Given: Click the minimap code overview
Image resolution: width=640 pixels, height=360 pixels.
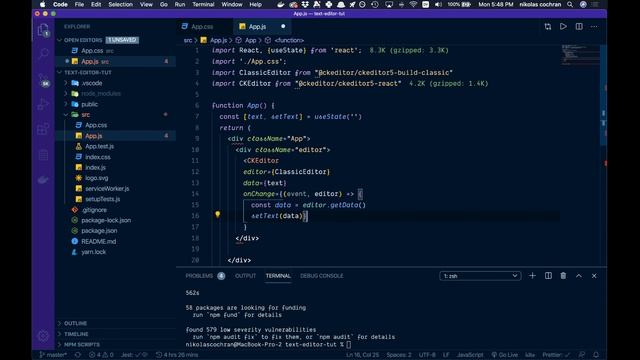Looking at the screenshot, I should (x=580, y=55).
